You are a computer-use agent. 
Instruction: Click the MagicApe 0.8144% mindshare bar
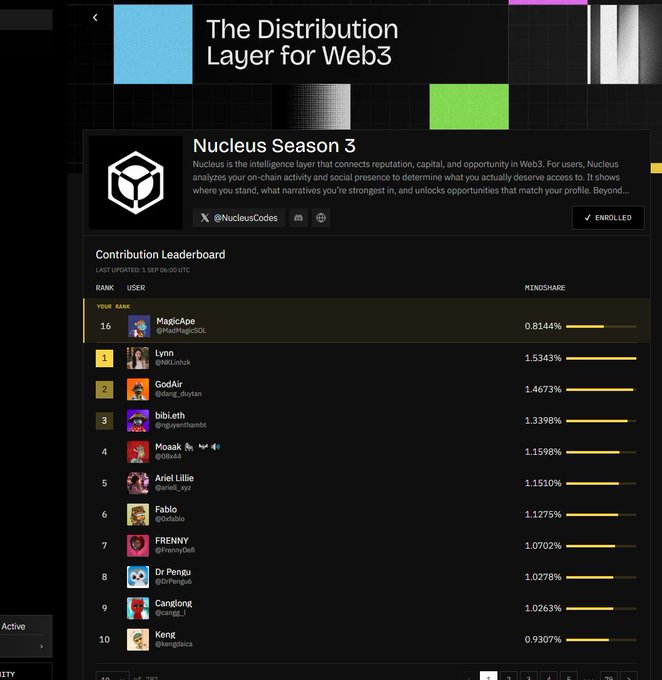(x=601, y=326)
